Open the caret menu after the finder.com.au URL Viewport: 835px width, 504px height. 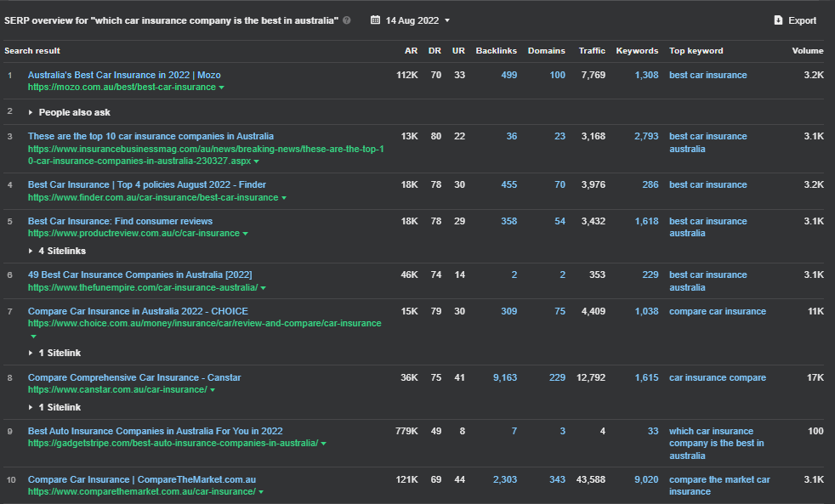284,198
